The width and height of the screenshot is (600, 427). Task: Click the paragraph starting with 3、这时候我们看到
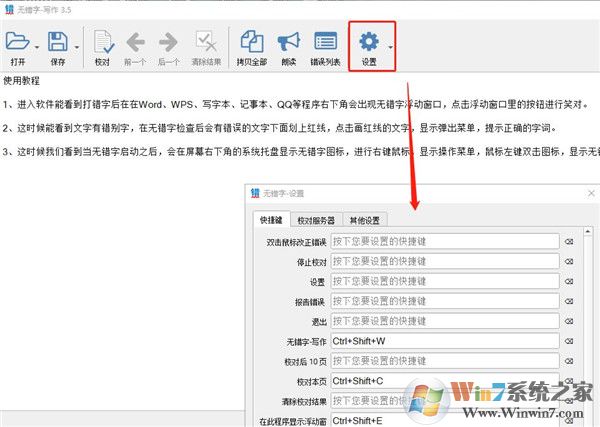(301, 152)
